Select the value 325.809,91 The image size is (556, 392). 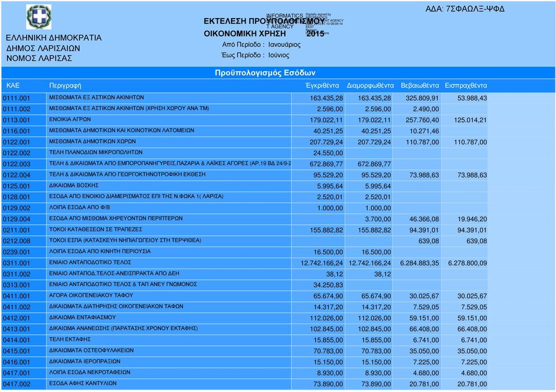pyautogui.click(x=422, y=98)
